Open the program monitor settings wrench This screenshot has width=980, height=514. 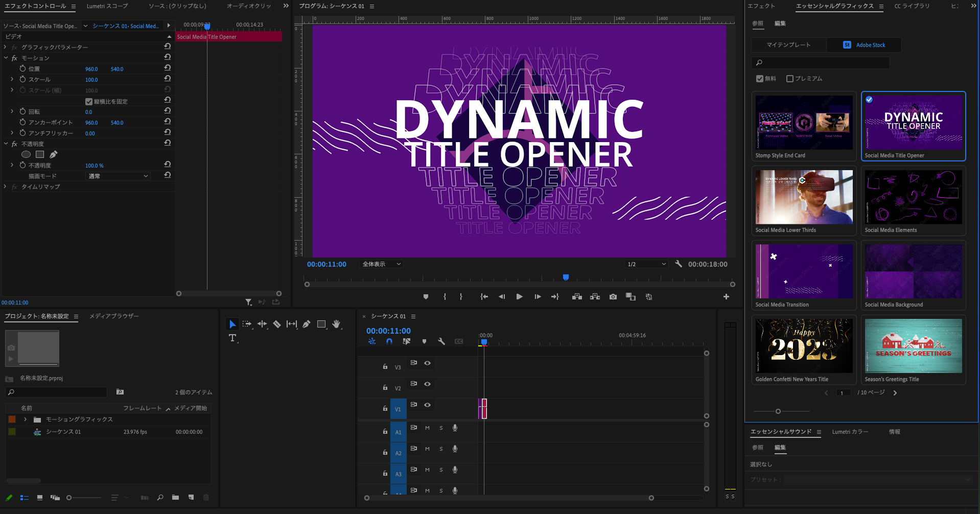click(679, 264)
